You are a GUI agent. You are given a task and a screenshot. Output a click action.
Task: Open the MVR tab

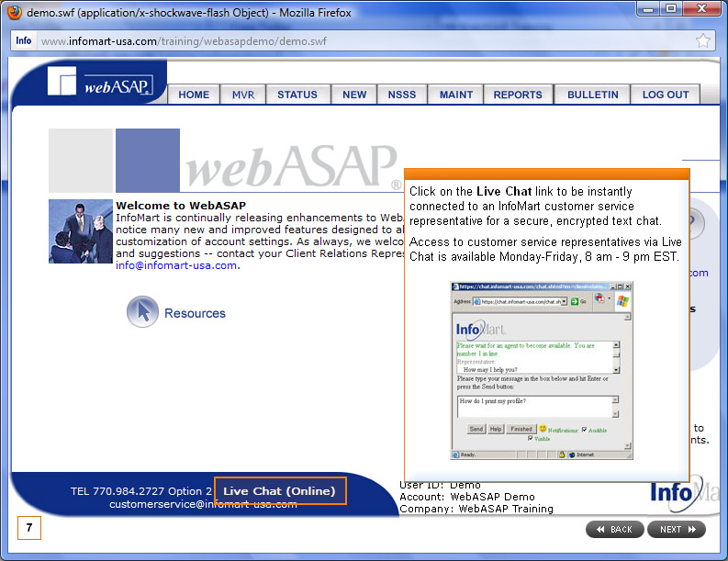(x=243, y=95)
